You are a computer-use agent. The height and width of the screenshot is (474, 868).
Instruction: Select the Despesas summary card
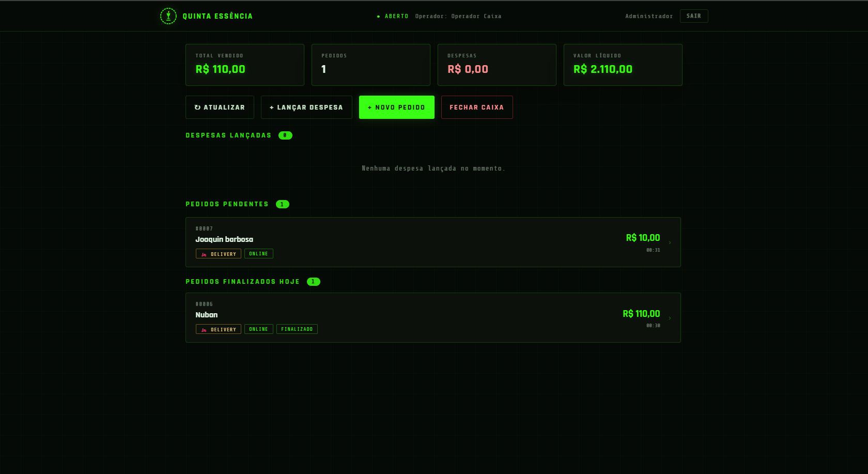click(x=497, y=65)
